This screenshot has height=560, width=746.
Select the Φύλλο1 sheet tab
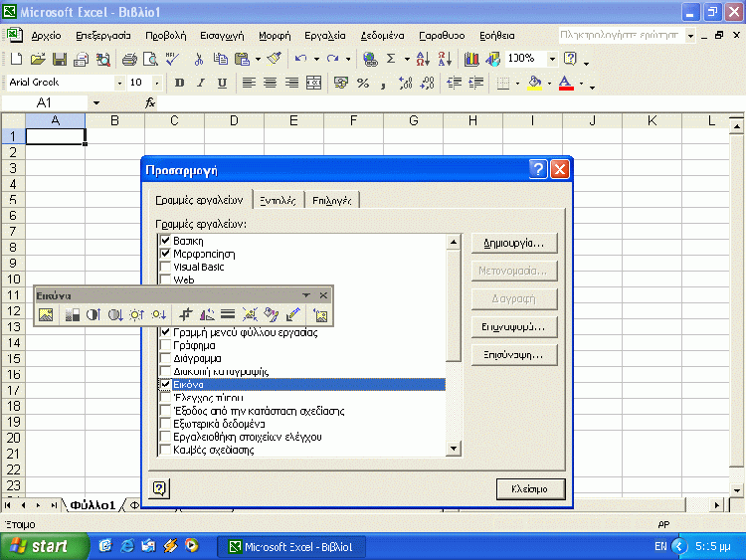click(x=93, y=505)
